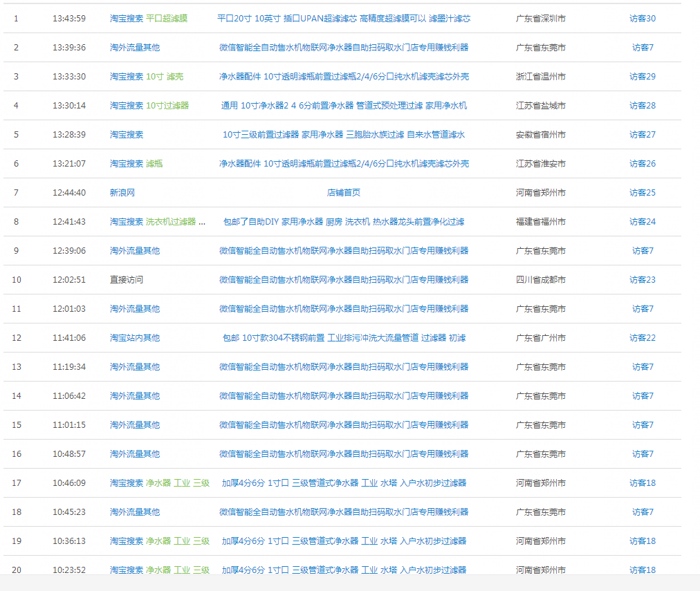
Task: Open 加厚4分6分 1寸口 product in row 17
Action: [x=344, y=482]
